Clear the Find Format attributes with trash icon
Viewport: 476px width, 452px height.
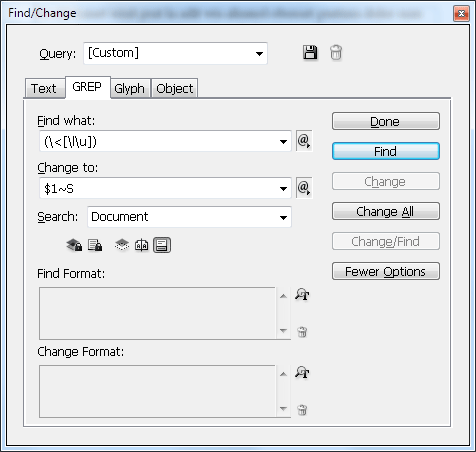tap(302, 332)
